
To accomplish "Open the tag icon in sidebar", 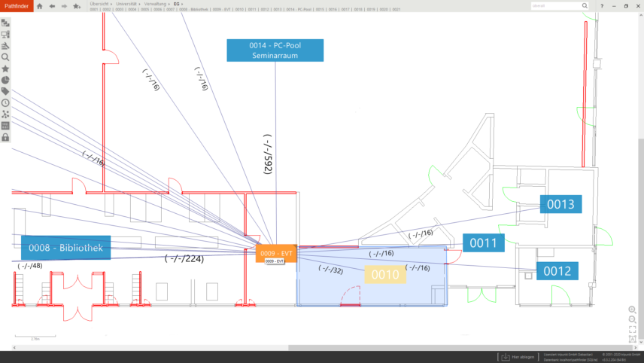I will (x=5, y=91).
